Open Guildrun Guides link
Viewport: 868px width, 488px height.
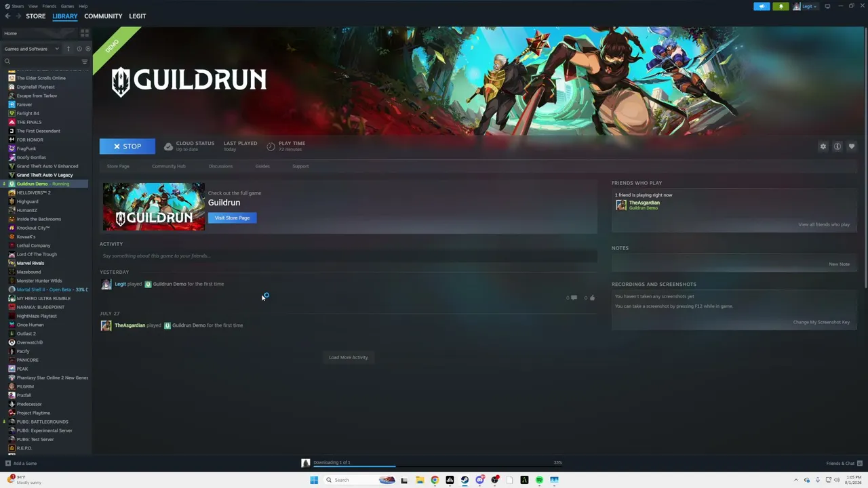tap(262, 166)
